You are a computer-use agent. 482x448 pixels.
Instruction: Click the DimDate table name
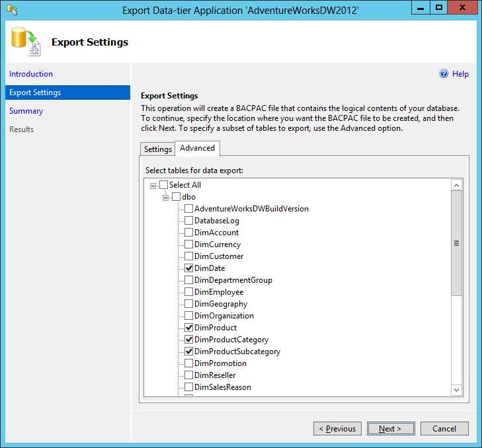pos(210,268)
